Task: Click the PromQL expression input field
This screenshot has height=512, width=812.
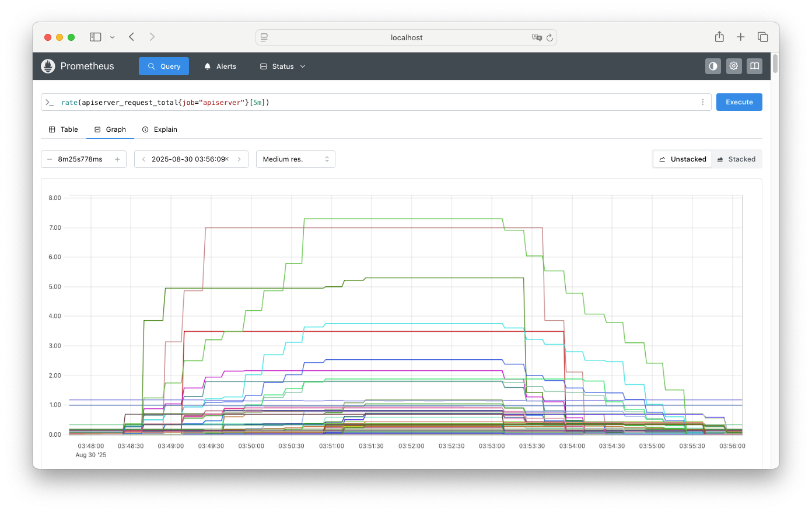Action: (x=376, y=102)
